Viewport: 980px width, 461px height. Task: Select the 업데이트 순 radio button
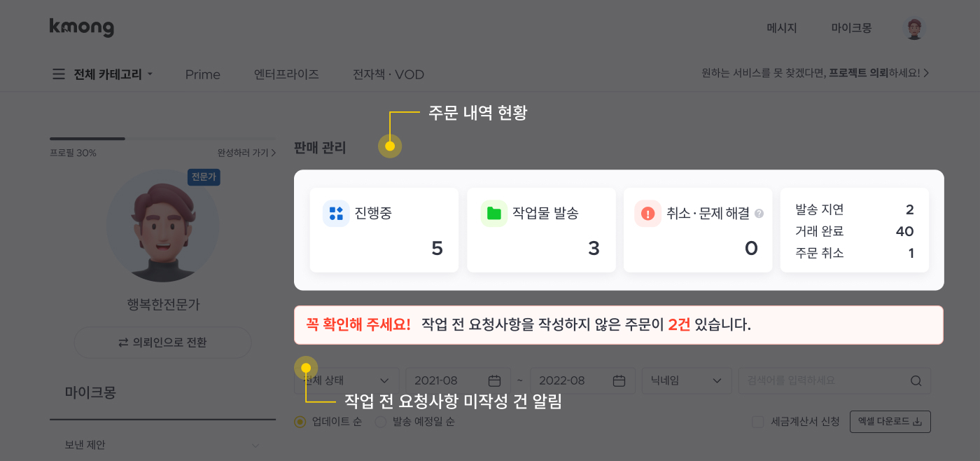300,422
